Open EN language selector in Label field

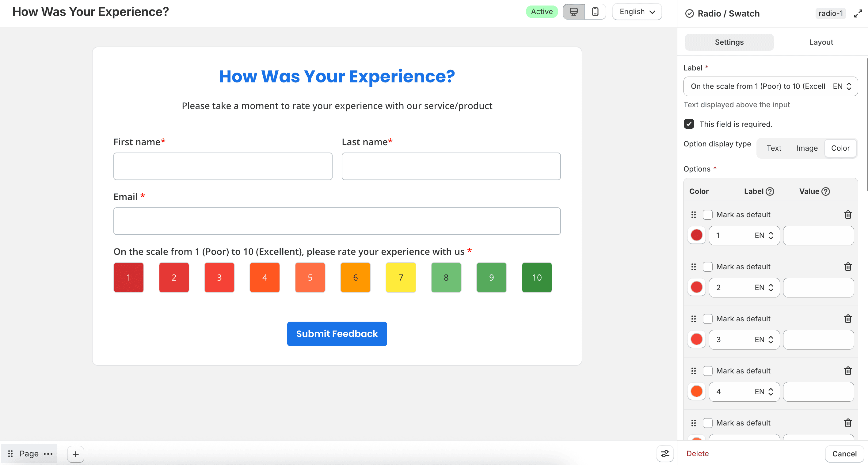(x=842, y=86)
